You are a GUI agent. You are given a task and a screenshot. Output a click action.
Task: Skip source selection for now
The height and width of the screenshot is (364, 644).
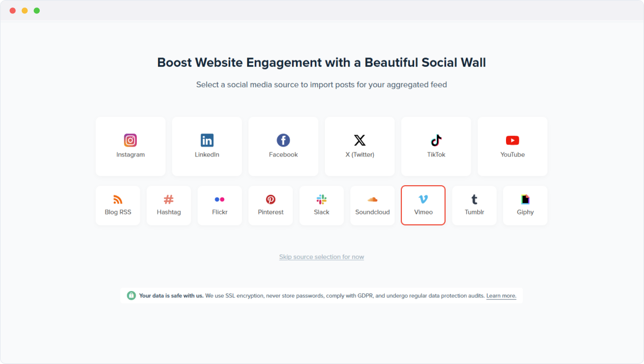pos(321,256)
